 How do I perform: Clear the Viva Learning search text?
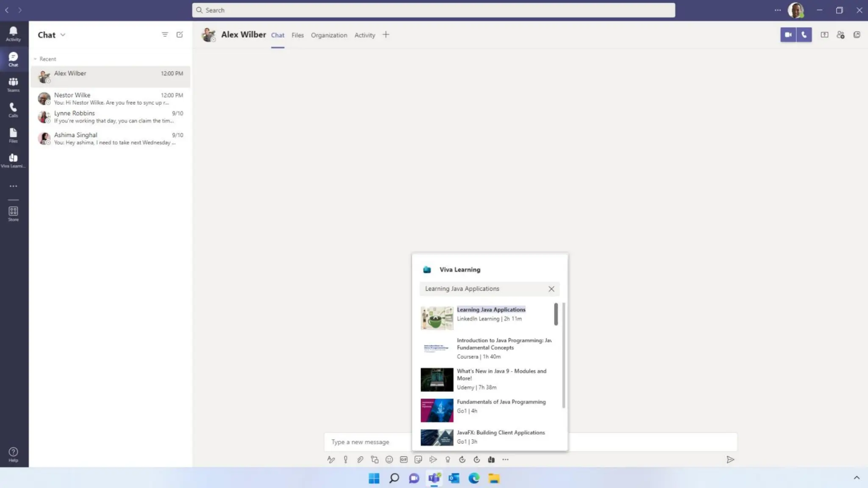pyautogui.click(x=551, y=289)
